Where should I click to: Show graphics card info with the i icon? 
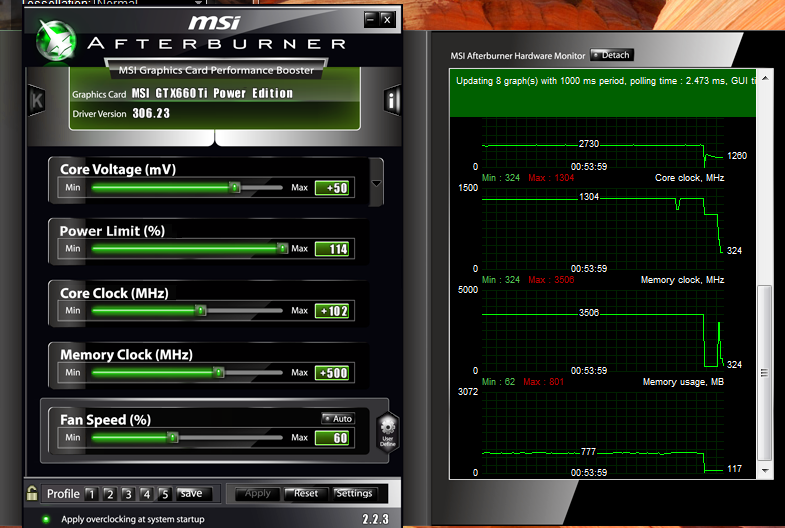392,101
